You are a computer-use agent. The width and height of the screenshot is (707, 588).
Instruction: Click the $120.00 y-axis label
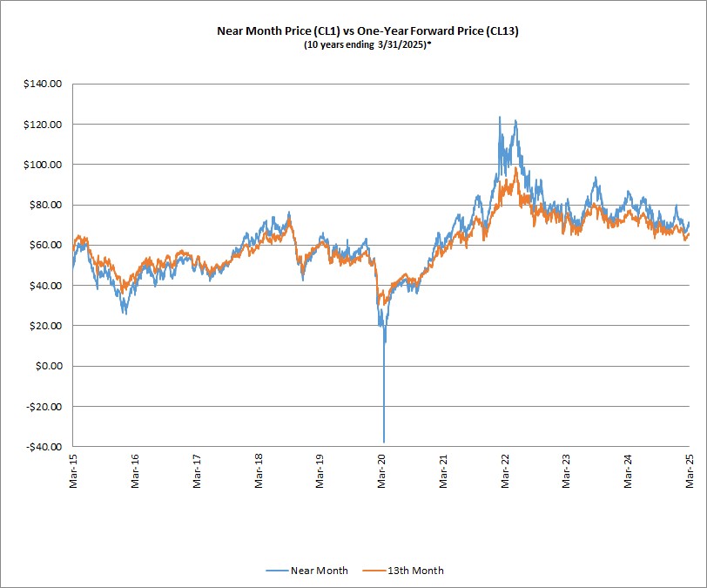pos(43,125)
